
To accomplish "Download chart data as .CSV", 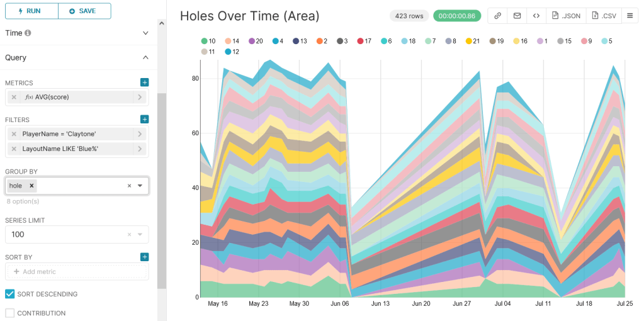I will tap(603, 16).
